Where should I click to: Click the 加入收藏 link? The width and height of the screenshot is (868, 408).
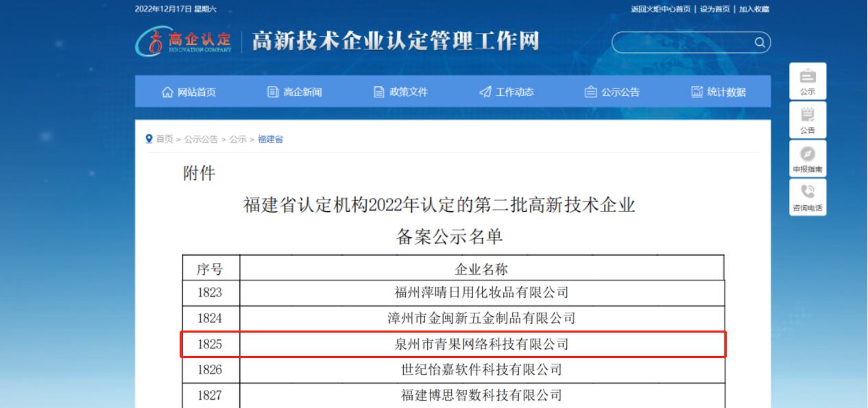tap(754, 9)
